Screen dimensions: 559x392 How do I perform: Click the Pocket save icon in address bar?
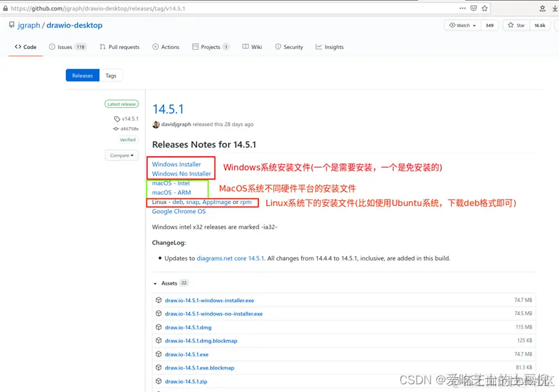click(474, 8)
